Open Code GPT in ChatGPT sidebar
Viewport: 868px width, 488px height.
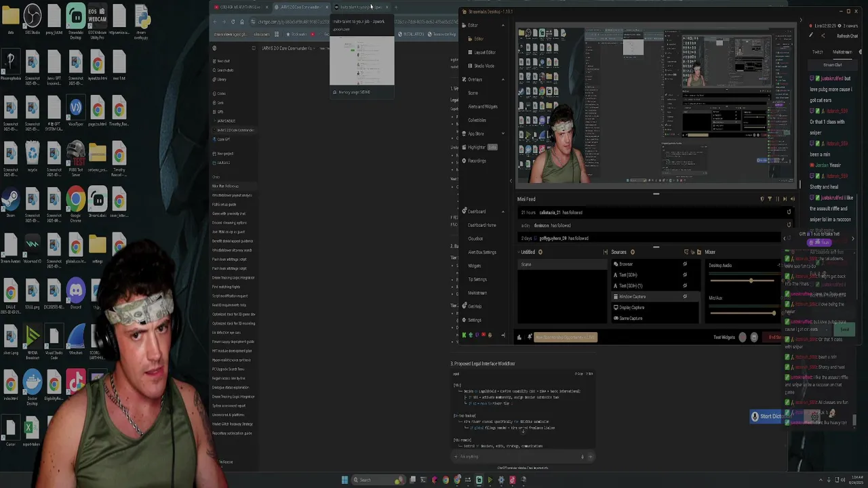coord(222,139)
